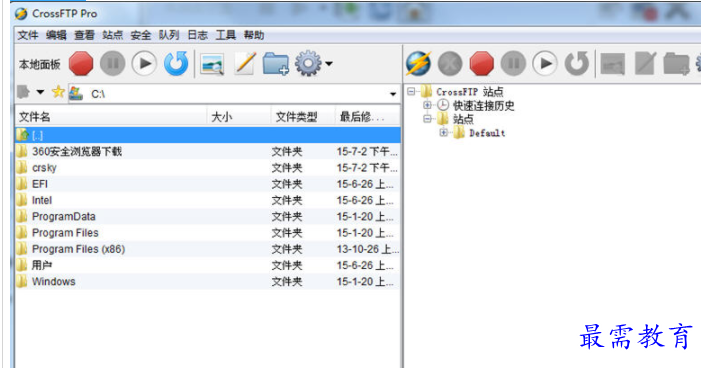
Task: Open the 日志 menu
Action: click(x=197, y=35)
